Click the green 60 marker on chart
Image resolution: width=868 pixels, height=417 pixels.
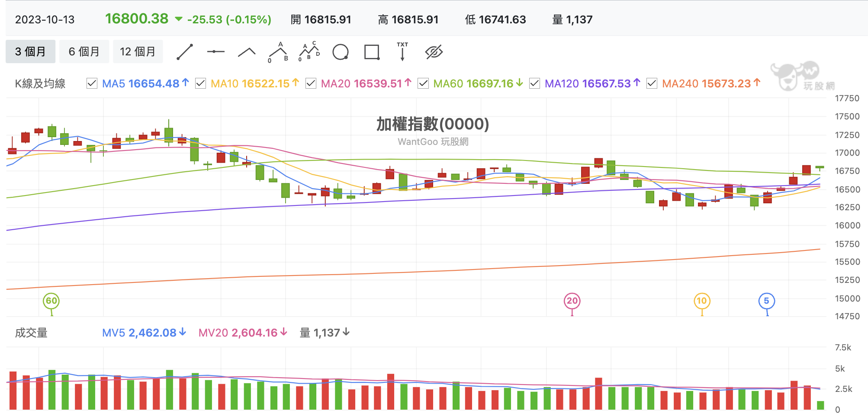[51, 301]
